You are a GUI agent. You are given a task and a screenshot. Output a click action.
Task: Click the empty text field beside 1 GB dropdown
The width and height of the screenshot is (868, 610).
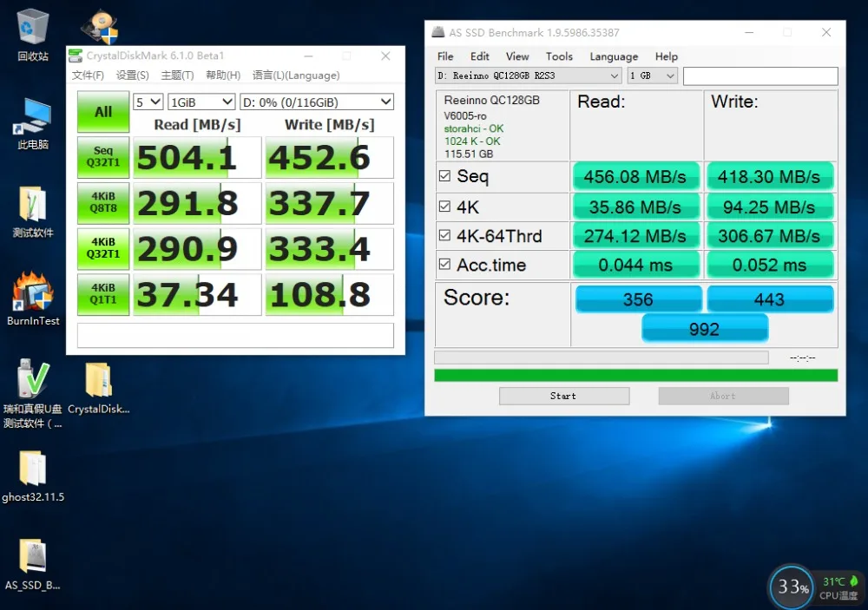[760, 75]
